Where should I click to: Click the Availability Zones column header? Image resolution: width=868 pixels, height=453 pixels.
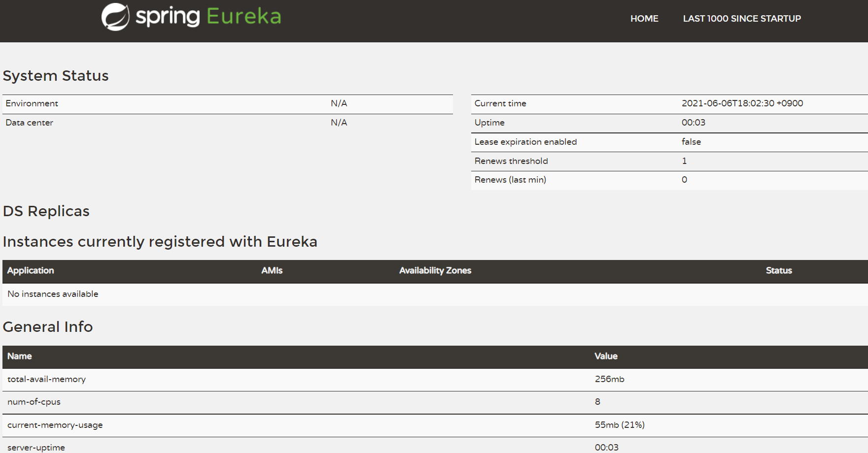click(435, 271)
